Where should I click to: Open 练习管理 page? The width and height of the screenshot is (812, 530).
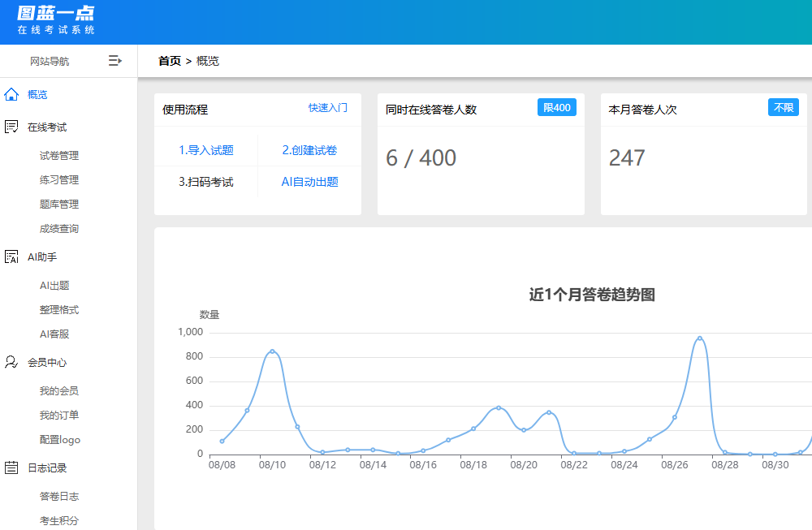coord(59,179)
